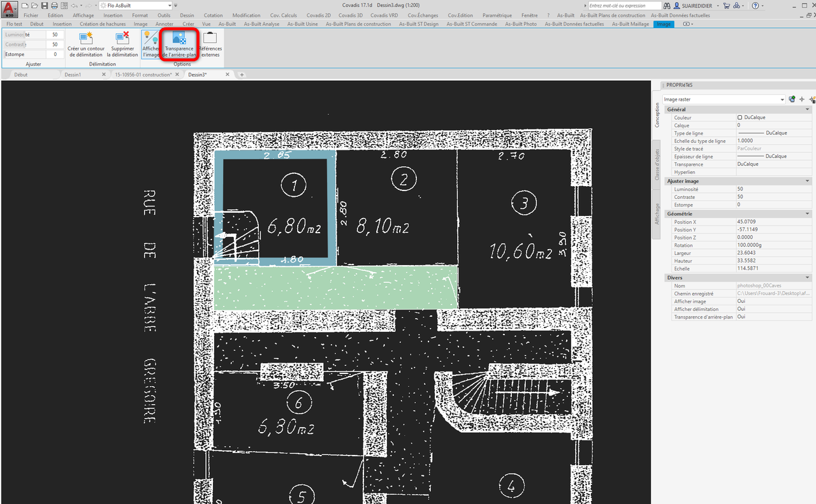Click the shopping cart icon
816x504 pixels.
726,6
